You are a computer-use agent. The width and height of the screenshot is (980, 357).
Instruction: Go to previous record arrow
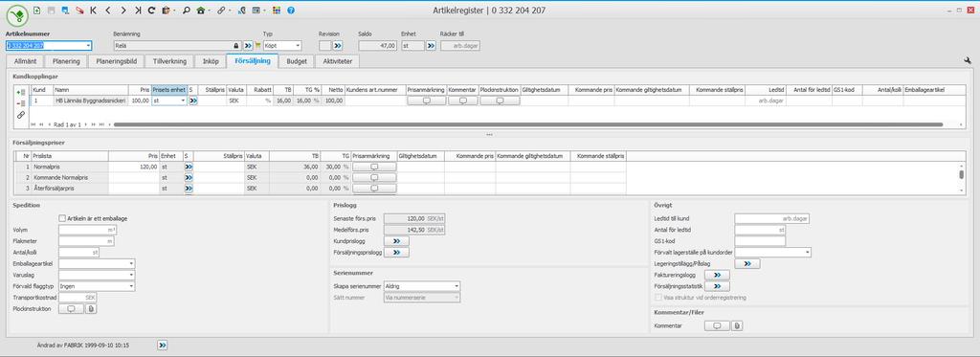[107, 11]
